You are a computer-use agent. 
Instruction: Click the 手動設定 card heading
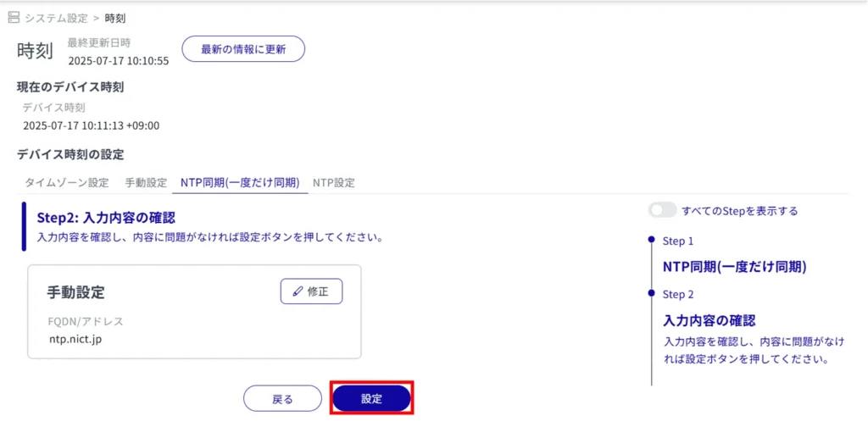[x=75, y=292]
